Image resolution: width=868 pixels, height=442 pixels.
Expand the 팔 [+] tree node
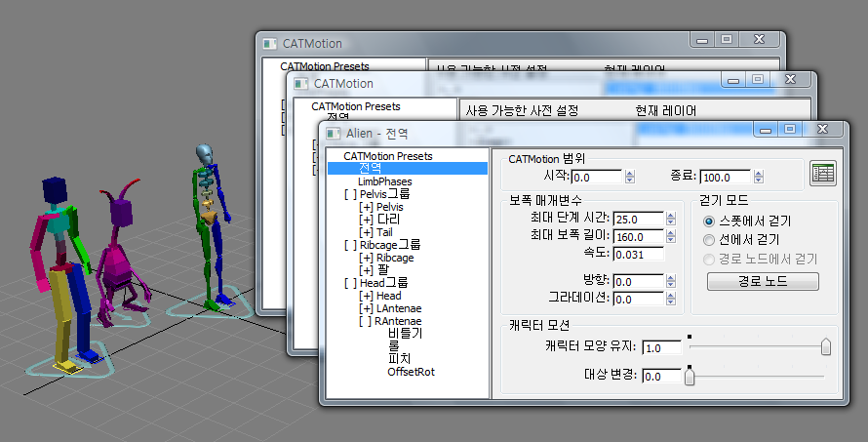366,271
